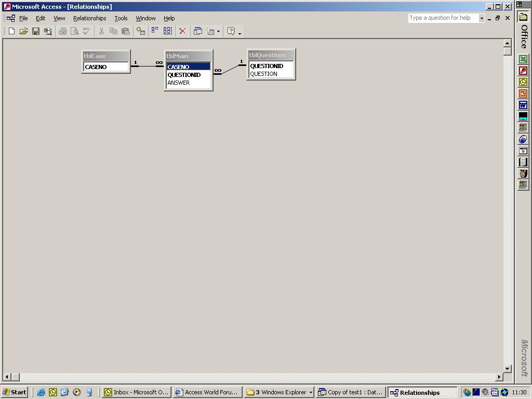
Task: Open the File menu
Action: pos(23,18)
